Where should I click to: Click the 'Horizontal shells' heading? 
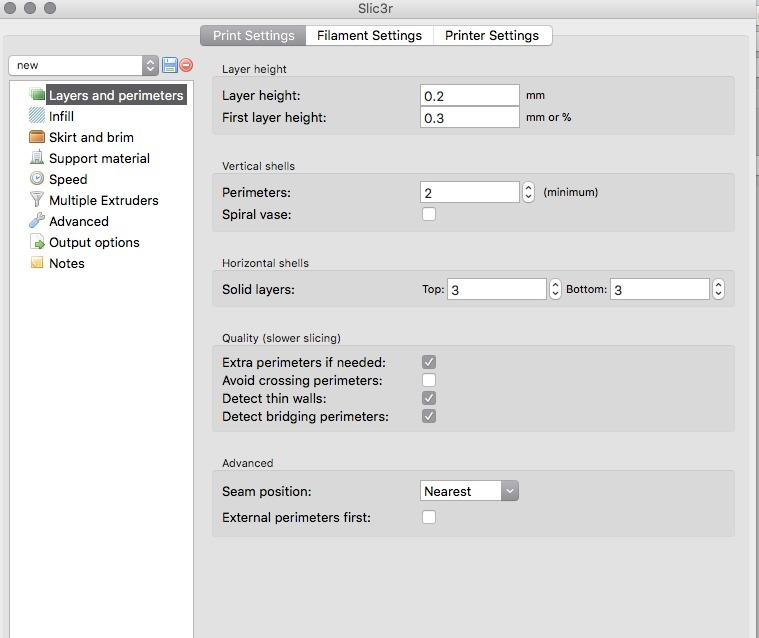click(265, 263)
